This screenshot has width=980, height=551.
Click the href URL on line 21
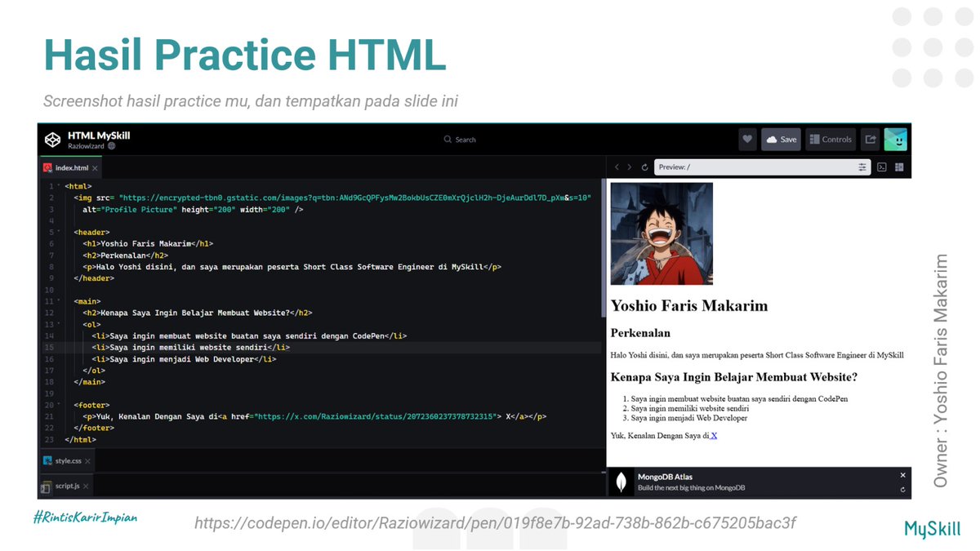[375, 416]
